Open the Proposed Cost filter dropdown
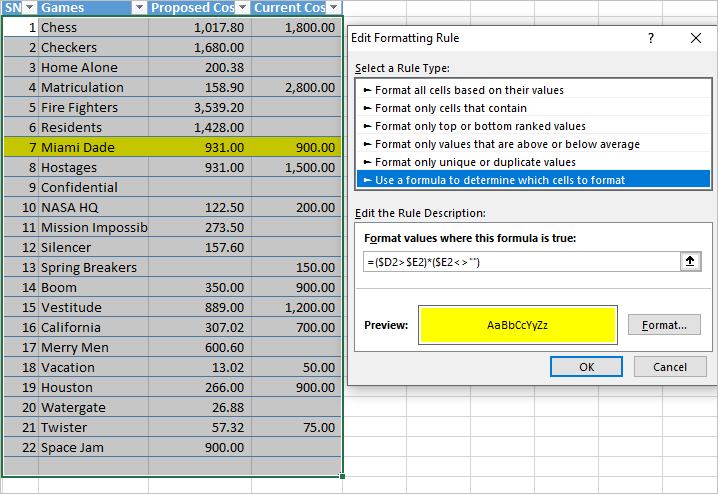 tap(243, 7)
